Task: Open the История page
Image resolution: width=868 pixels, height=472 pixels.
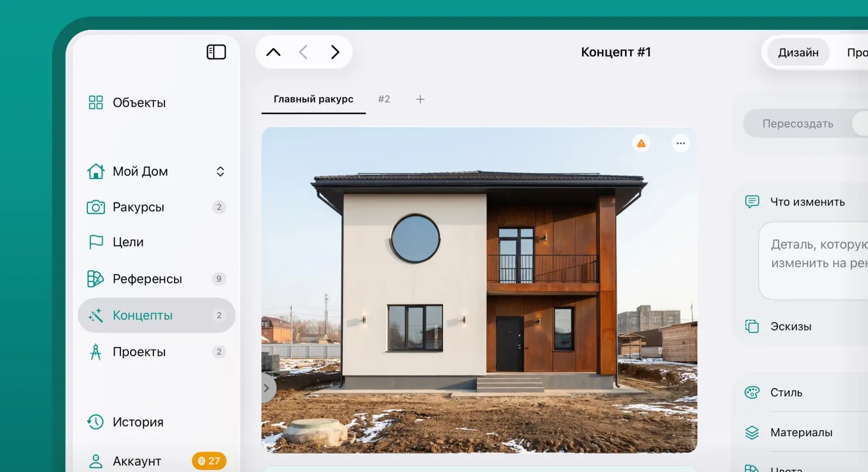Action: pyautogui.click(x=126, y=422)
